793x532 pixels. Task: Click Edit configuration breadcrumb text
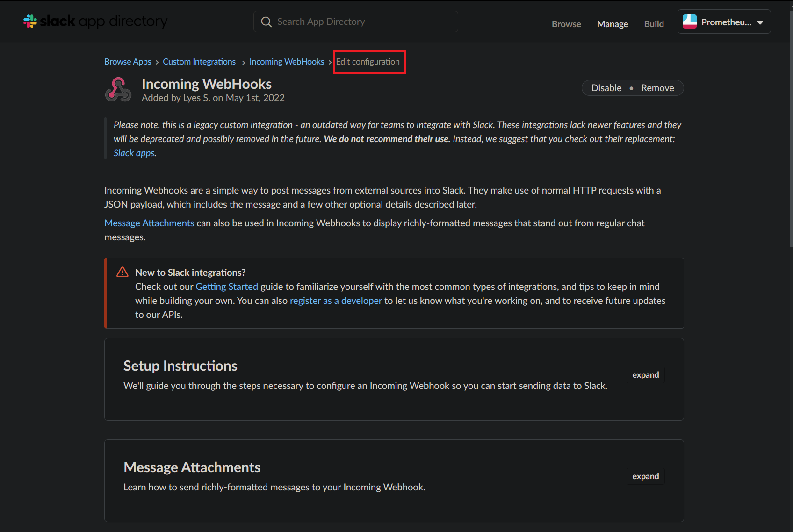[x=368, y=62]
